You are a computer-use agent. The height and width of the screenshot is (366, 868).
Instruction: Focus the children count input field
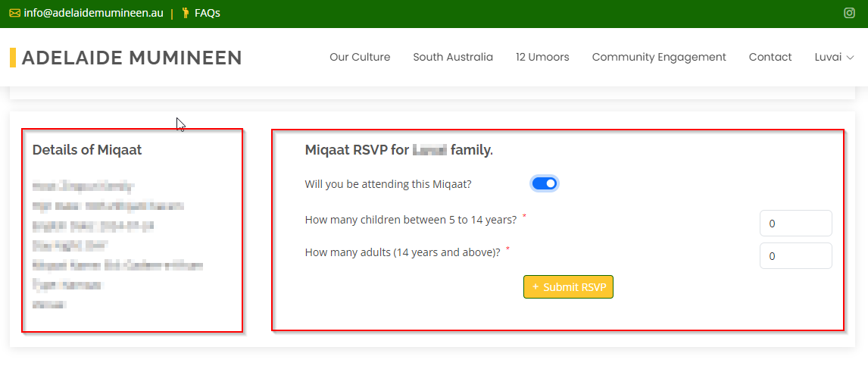point(795,223)
